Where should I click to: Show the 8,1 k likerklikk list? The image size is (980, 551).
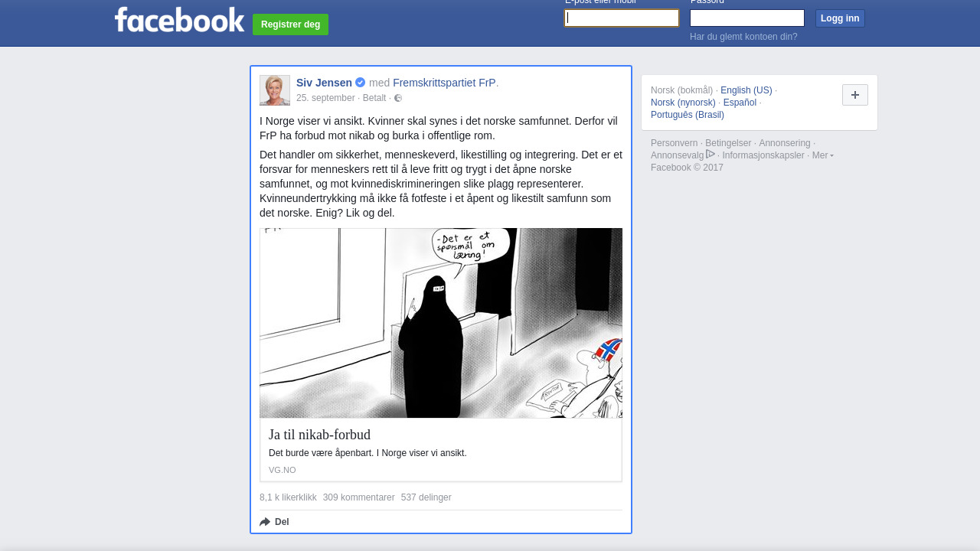(288, 497)
